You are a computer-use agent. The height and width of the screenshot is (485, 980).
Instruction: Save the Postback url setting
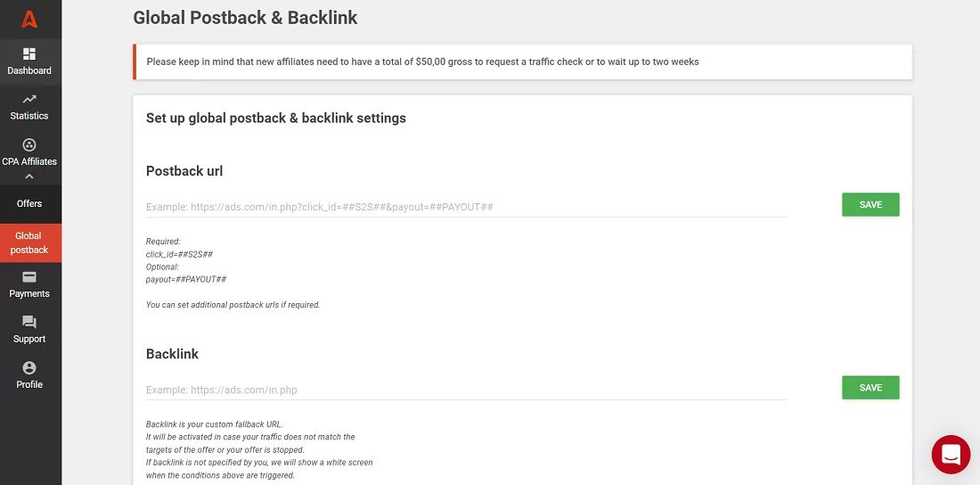click(x=870, y=204)
